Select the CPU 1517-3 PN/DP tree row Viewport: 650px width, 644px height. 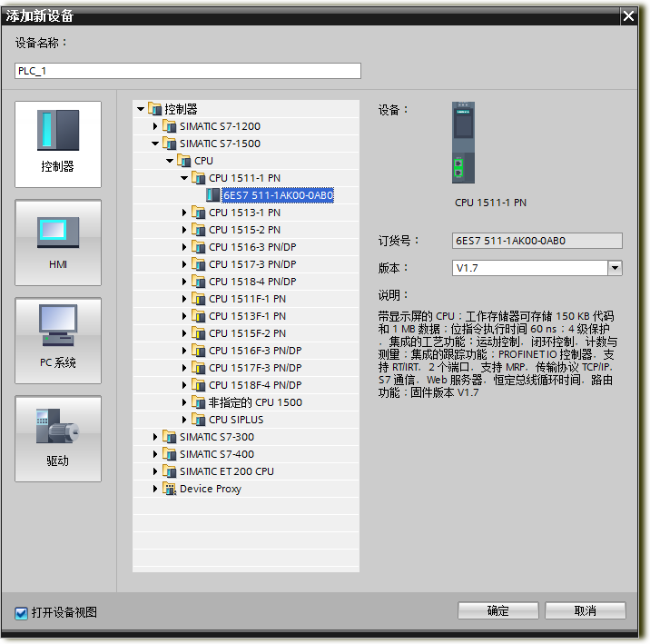coord(246,264)
